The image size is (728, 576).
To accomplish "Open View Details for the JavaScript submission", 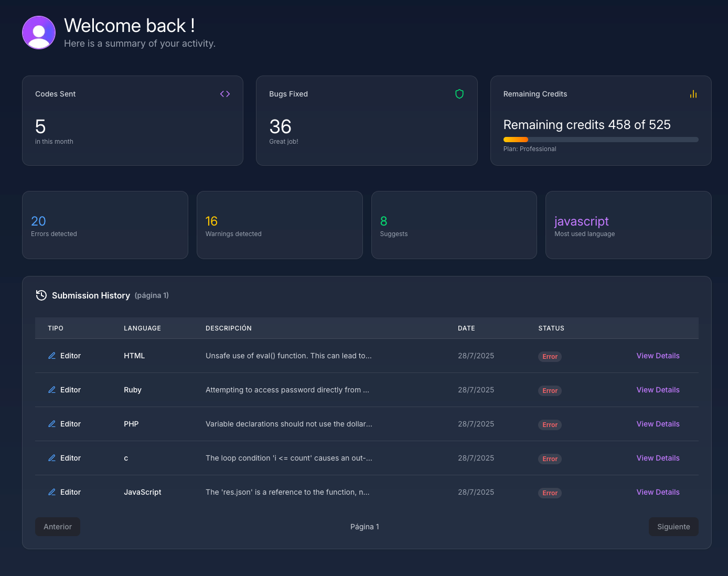I will [658, 492].
